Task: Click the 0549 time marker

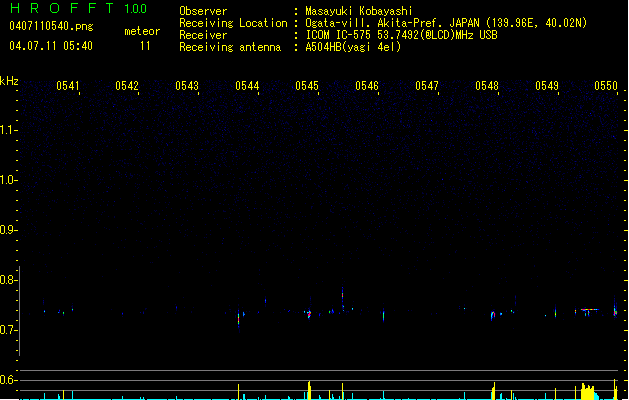Action: pyautogui.click(x=547, y=86)
